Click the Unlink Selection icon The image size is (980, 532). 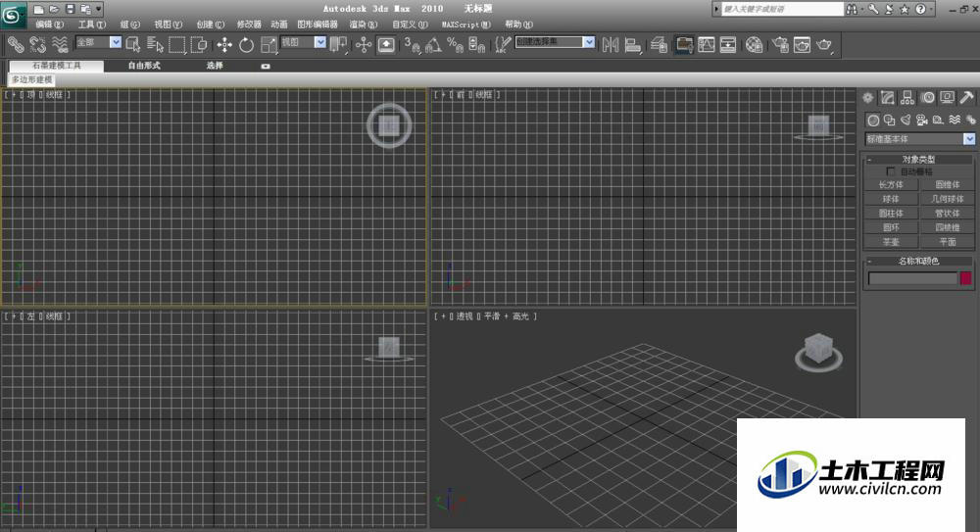coord(37,44)
